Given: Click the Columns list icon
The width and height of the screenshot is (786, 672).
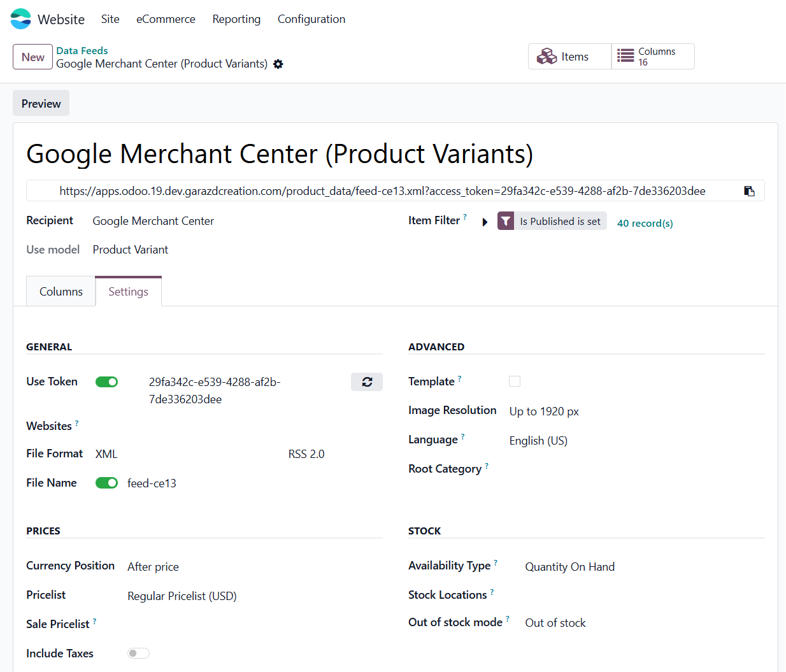Looking at the screenshot, I should [625, 56].
